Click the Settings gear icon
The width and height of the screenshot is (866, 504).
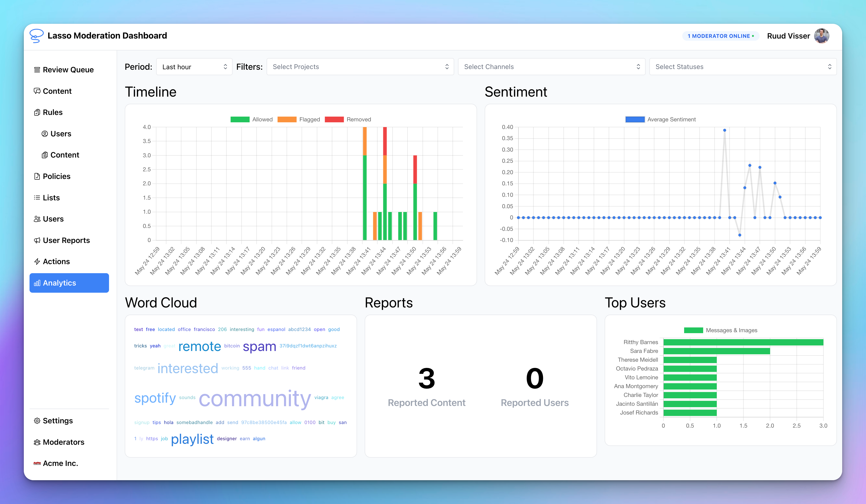[x=37, y=421]
